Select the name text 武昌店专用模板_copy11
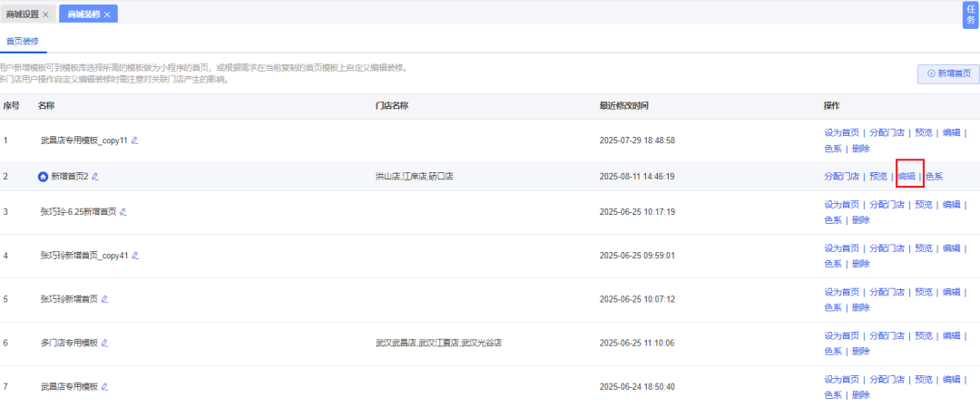 click(84, 141)
